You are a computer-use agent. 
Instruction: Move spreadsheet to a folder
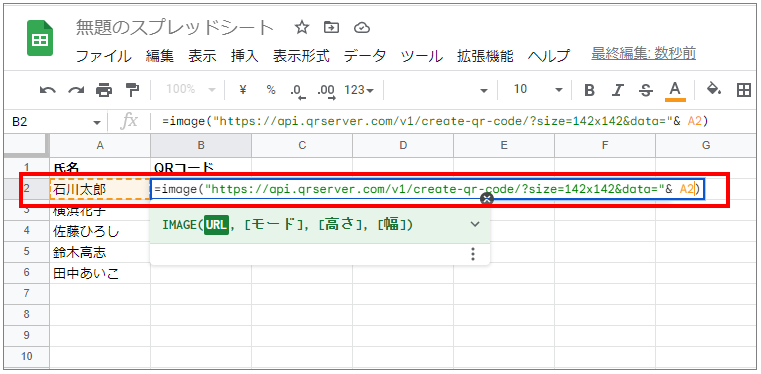coord(331,28)
